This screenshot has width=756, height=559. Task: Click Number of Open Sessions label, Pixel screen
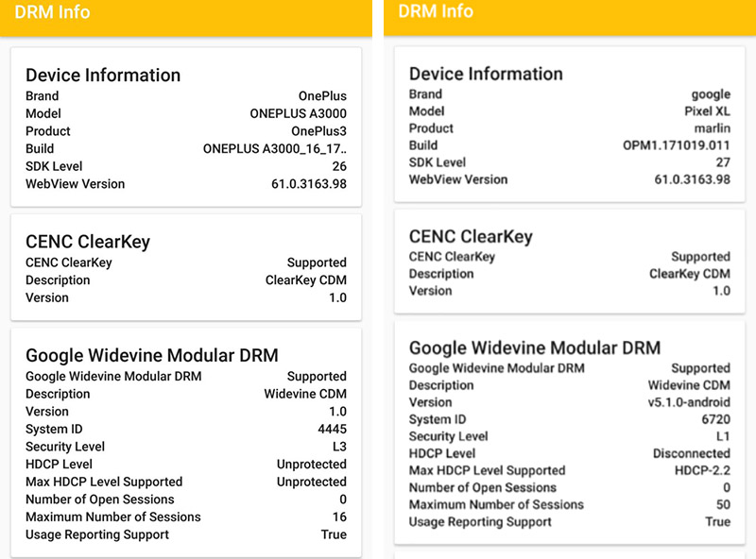pyautogui.click(x=483, y=487)
